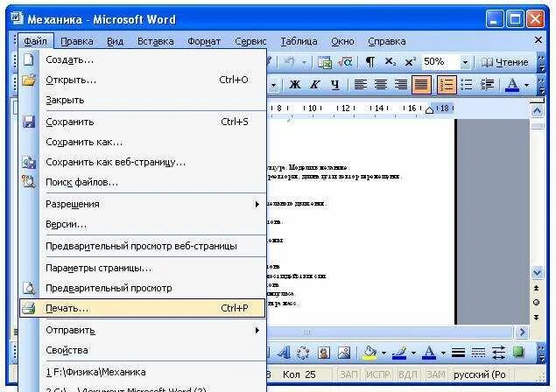
Task: Align text to the left
Action: (x=360, y=85)
